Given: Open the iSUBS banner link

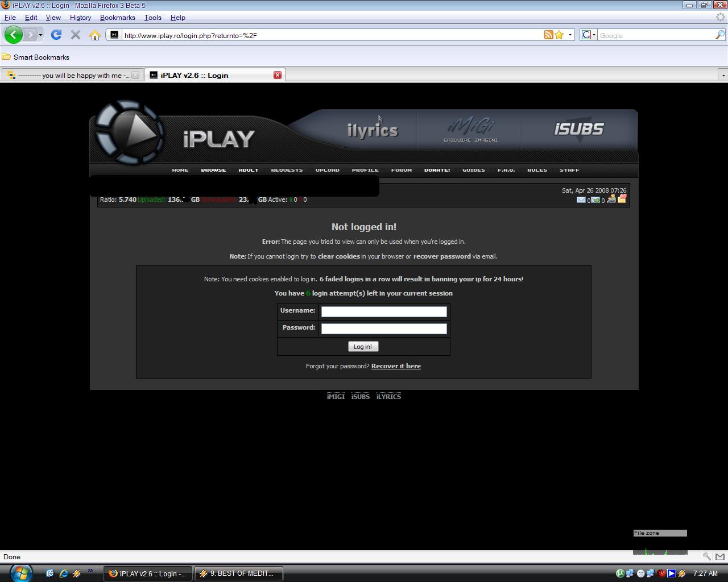Looking at the screenshot, I should (x=578, y=129).
